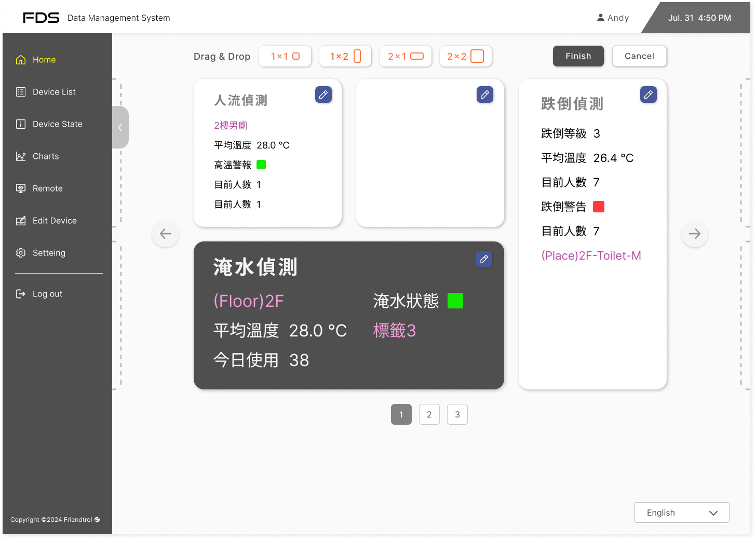Click the red 跌倒警告 status indicator
The height and width of the screenshot is (540, 756).
pos(599,207)
